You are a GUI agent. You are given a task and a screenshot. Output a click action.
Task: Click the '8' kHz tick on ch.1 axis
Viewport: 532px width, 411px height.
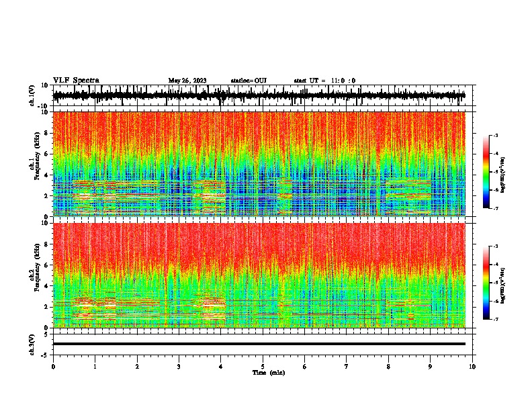coord(46,133)
